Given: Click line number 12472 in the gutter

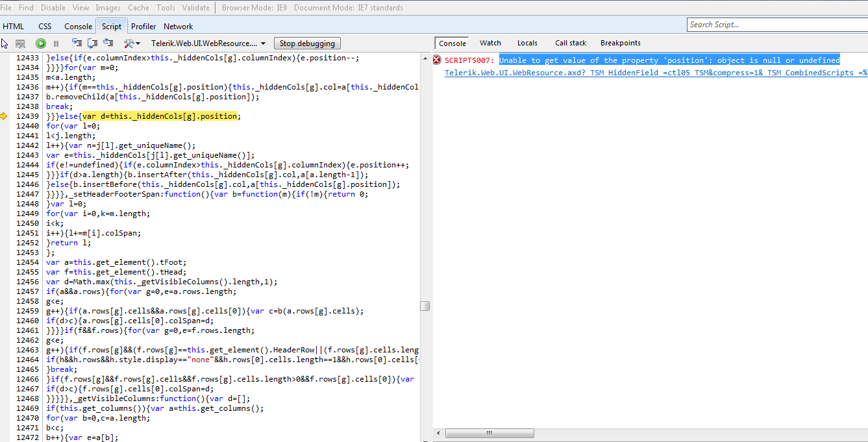Looking at the screenshot, I should (27, 437).
